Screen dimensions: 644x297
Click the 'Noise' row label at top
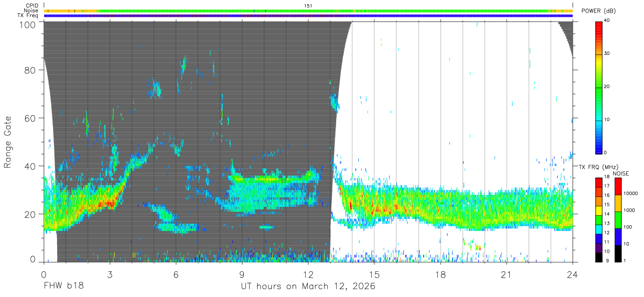(x=31, y=10)
